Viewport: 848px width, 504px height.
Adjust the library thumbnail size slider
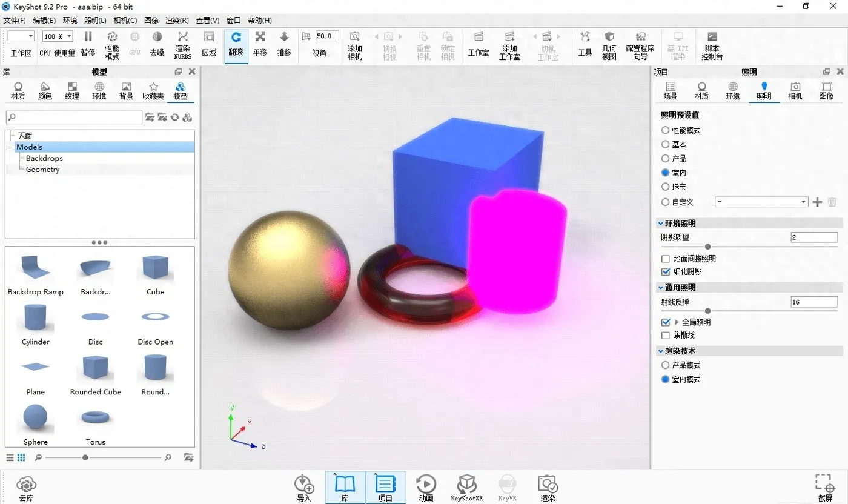[x=85, y=457]
